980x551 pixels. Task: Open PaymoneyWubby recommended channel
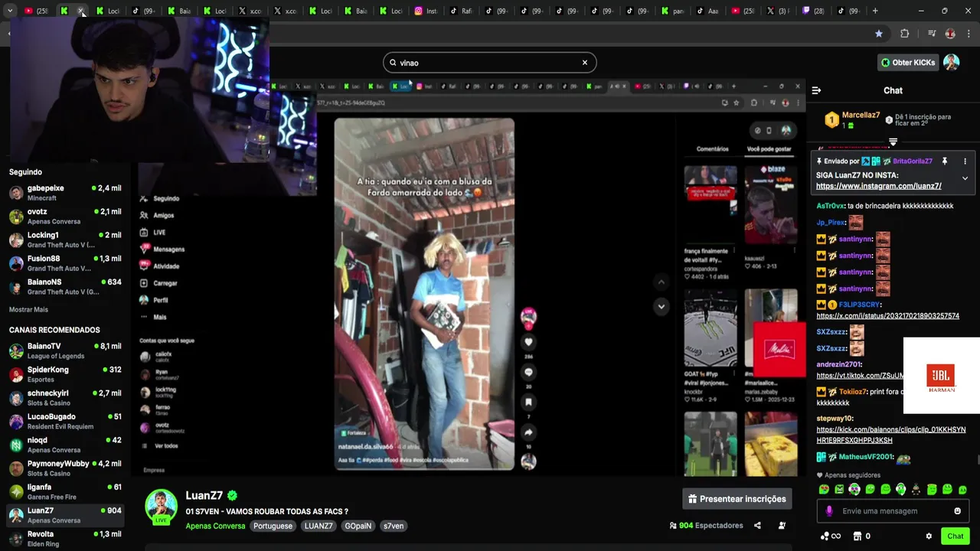coord(65,468)
